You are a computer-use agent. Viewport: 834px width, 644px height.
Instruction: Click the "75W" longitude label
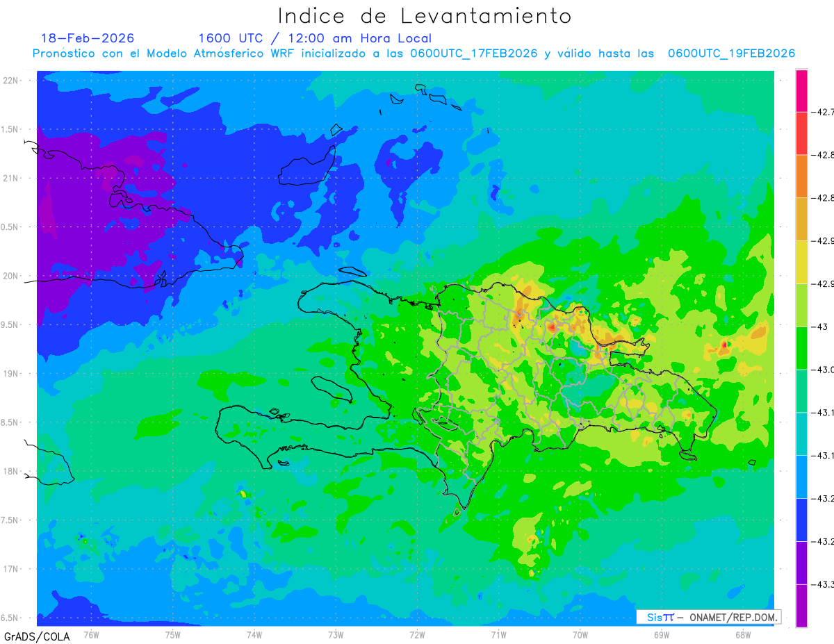[x=173, y=634]
